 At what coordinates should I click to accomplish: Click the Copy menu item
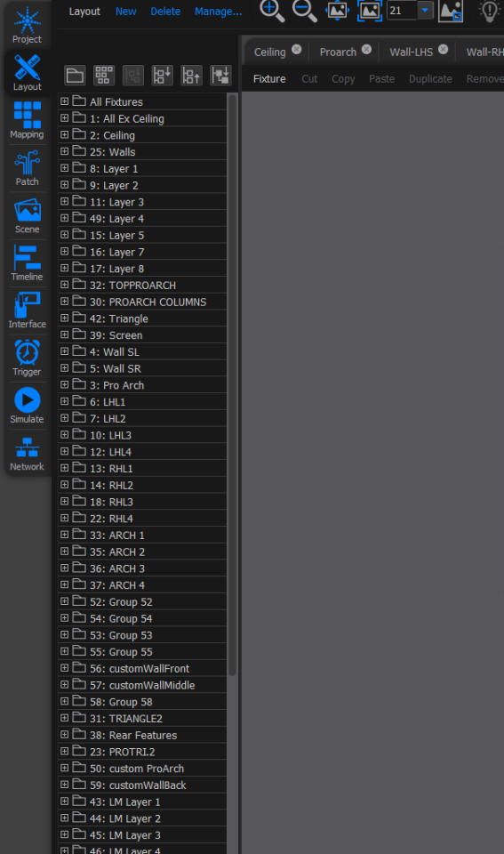[x=343, y=79]
